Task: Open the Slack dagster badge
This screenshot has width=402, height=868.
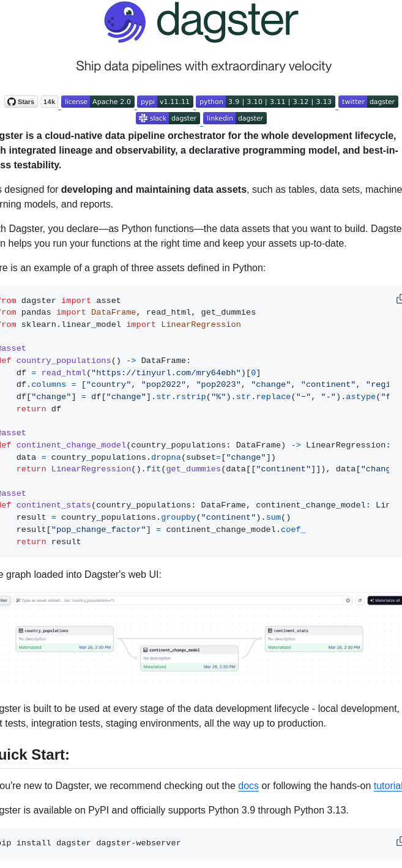Action: click(168, 118)
